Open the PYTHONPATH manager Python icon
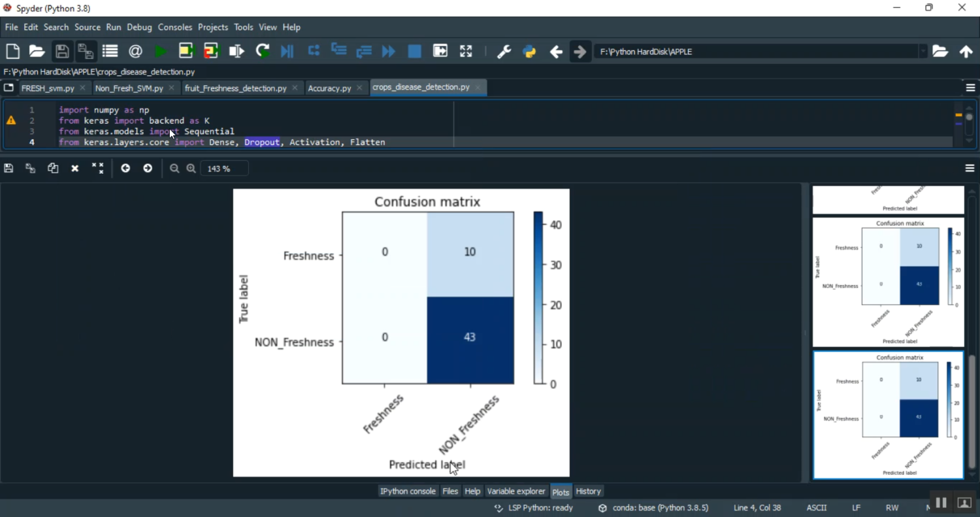 pyautogui.click(x=529, y=52)
